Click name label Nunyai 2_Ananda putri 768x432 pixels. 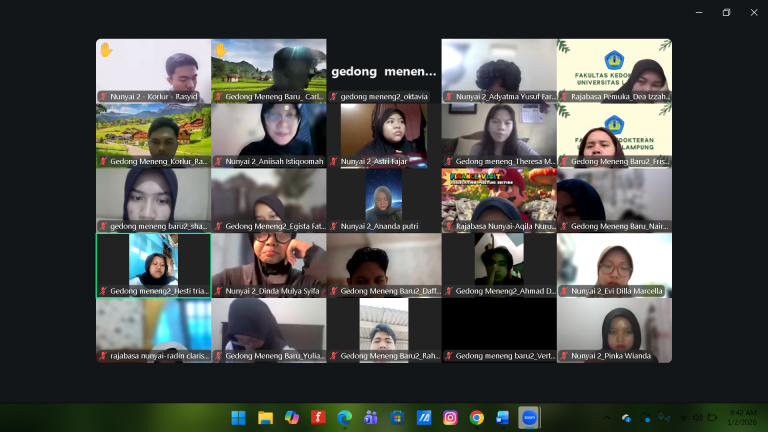(x=380, y=226)
